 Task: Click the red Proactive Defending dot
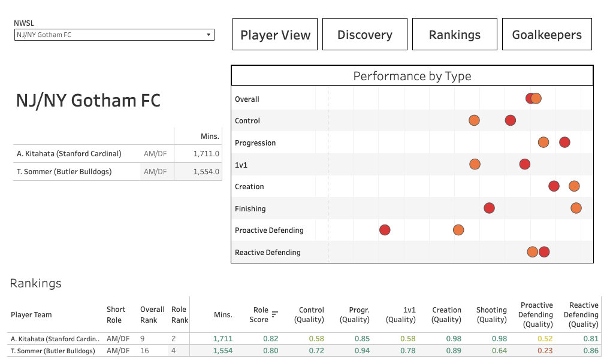point(385,230)
